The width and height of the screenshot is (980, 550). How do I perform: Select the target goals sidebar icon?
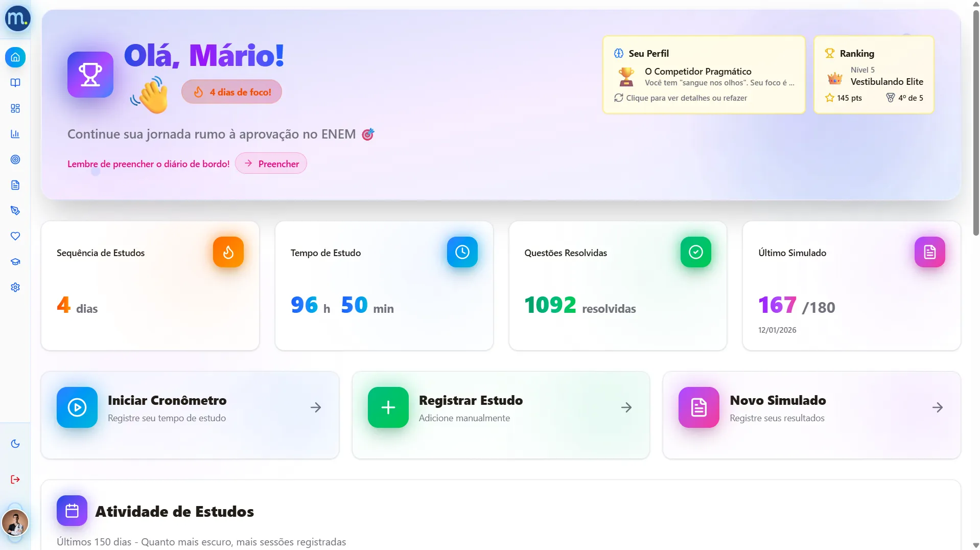click(15, 159)
